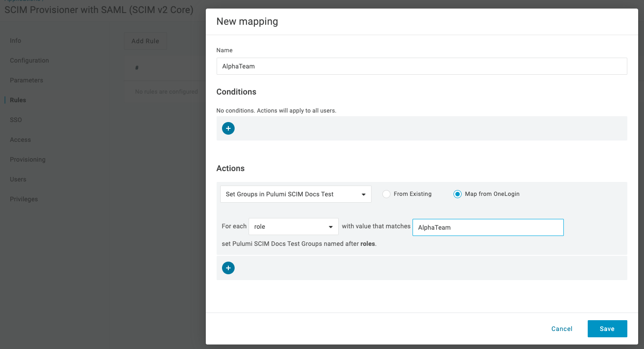Click 'No conditions. Actions will apply' text
The image size is (644, 349).
(x=277, y=110)
